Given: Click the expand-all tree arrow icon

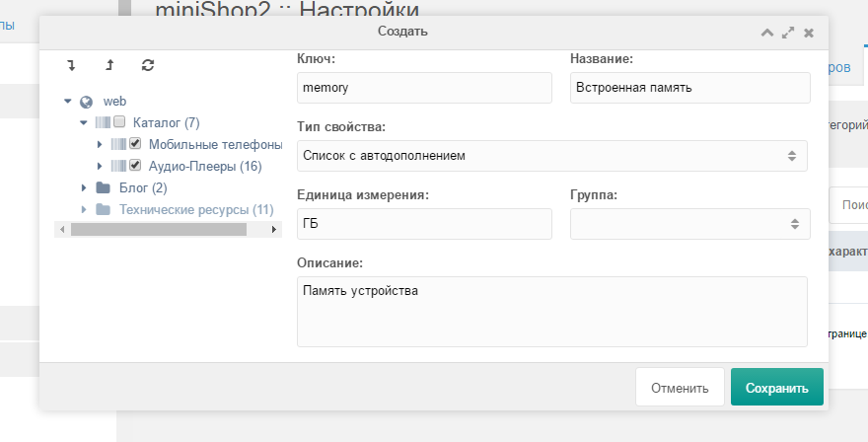Looking at the screenshot, I should pyautogui.click(x=71, y=65).
